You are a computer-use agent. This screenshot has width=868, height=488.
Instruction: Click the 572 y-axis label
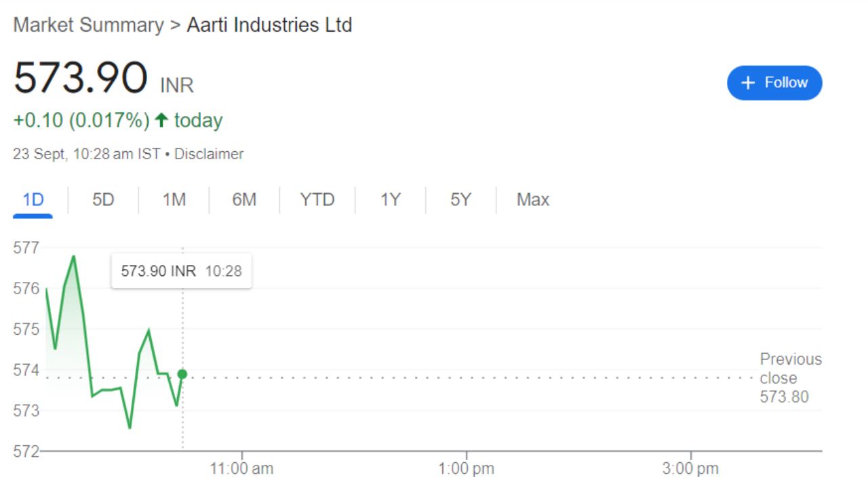[x=26, y=451]
